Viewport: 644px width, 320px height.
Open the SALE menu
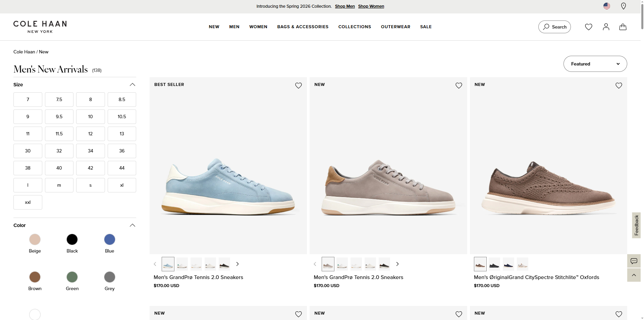tap(426, 27)
